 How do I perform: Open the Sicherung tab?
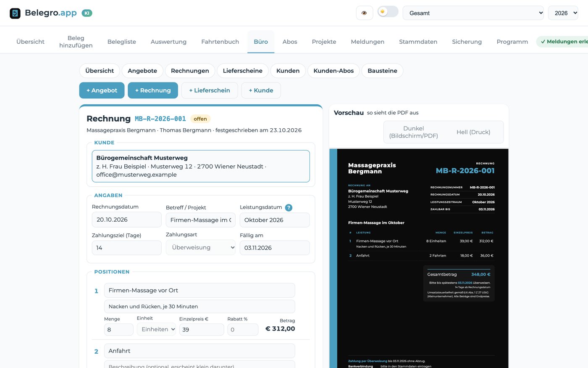point(467,42)
